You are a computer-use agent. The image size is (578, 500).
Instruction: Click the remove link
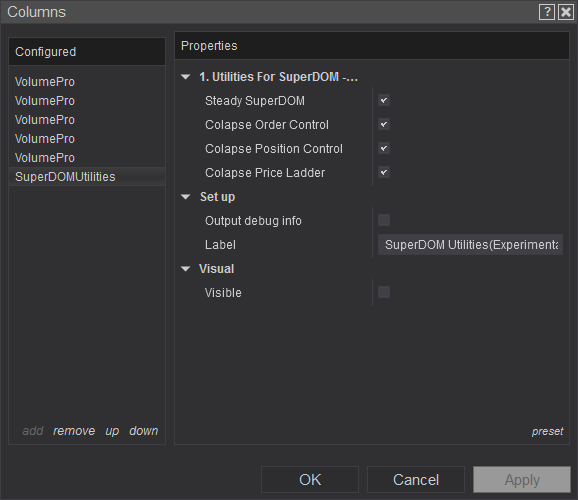click(74, 431)
